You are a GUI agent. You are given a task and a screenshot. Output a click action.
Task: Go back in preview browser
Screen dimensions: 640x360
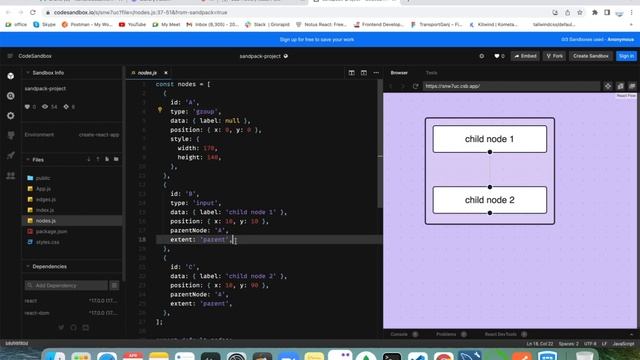click(391, 86)
